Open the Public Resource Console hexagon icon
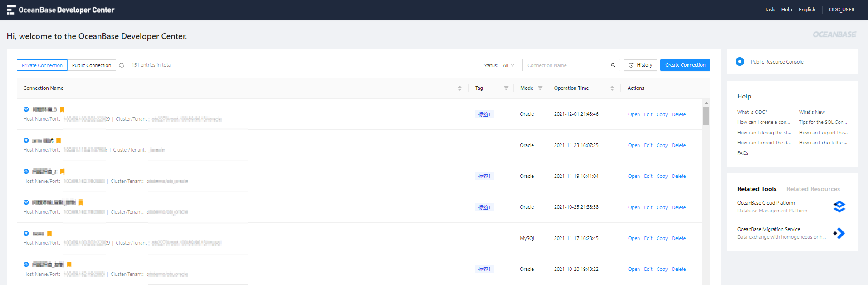Image resolution: width=868 pixels, height=285 pixels. pos(740,62)
